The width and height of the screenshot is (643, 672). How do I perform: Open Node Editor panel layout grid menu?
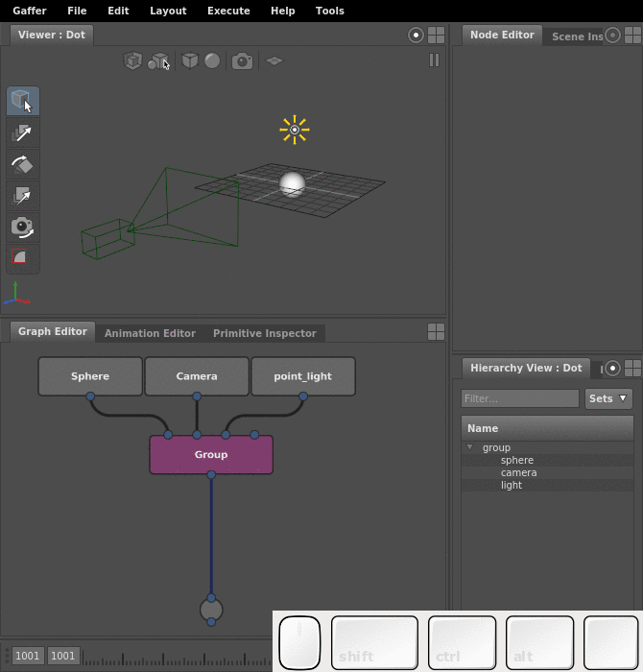[x=632, y=36]
